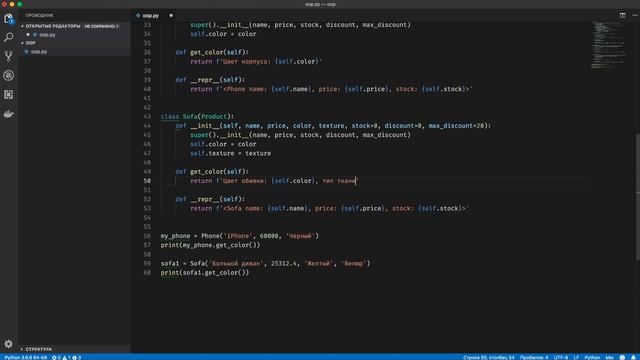Open the Explorer view in the activity bar
The image size is (640, 360).
[x=9, y=18]
